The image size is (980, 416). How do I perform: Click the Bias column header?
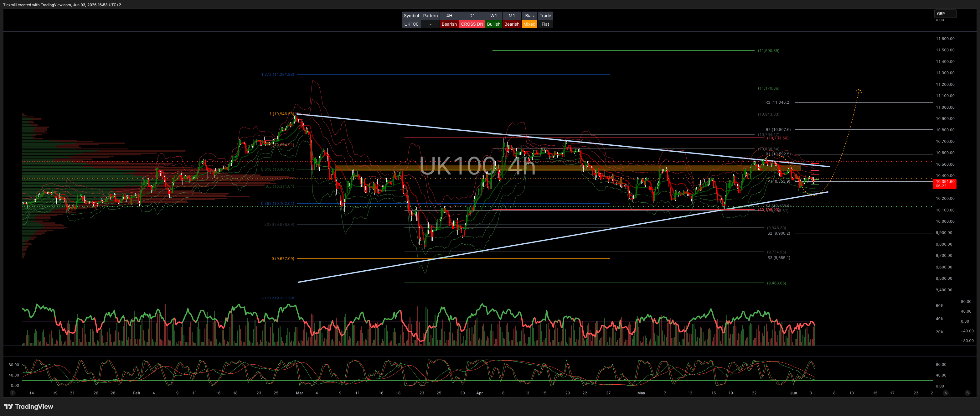[x=529, y=16]
